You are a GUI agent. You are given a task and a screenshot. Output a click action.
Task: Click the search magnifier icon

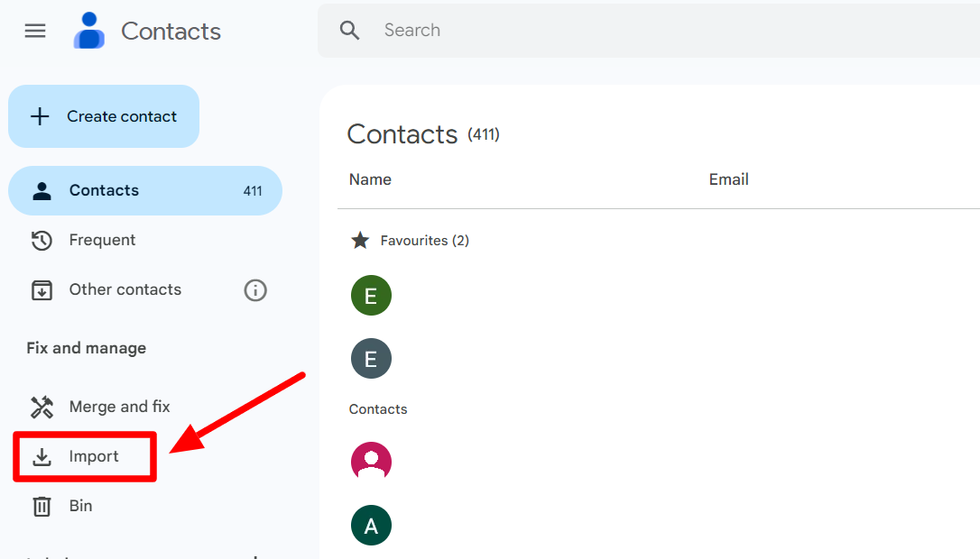pyautogui.click(x=349, y=30)
